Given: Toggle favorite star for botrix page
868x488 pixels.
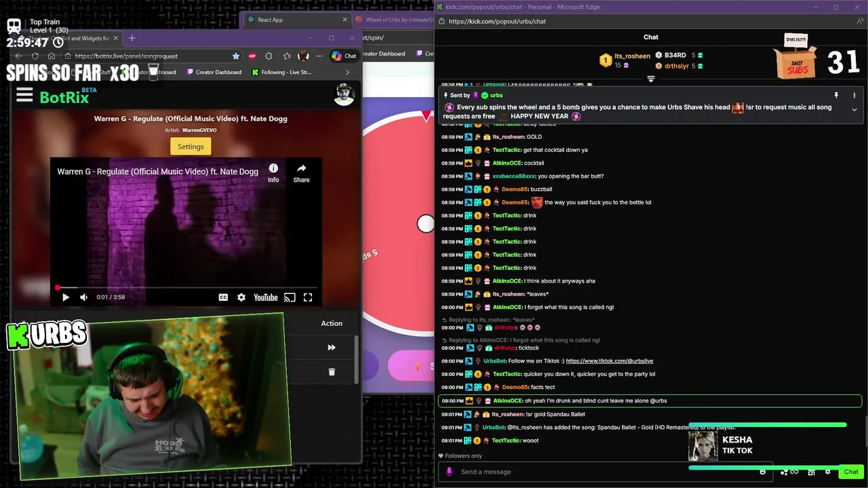Looking at the screenshot, I should [236, 56].
